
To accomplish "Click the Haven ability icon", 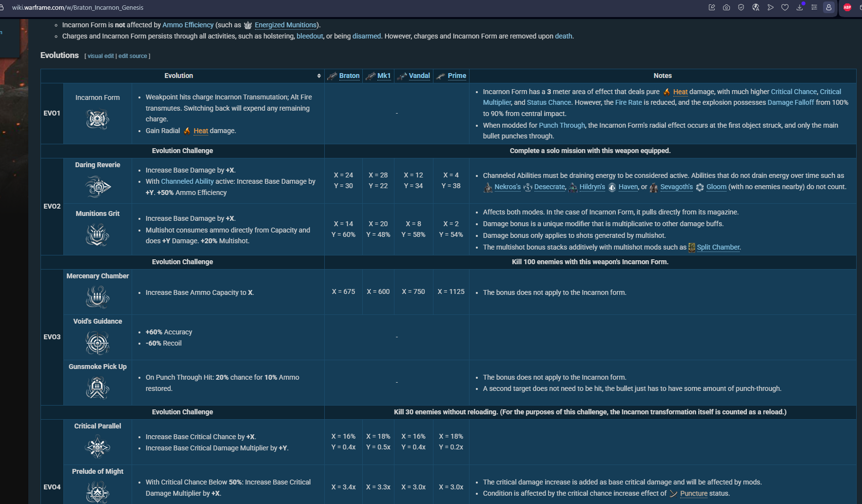I will point(612,187).
